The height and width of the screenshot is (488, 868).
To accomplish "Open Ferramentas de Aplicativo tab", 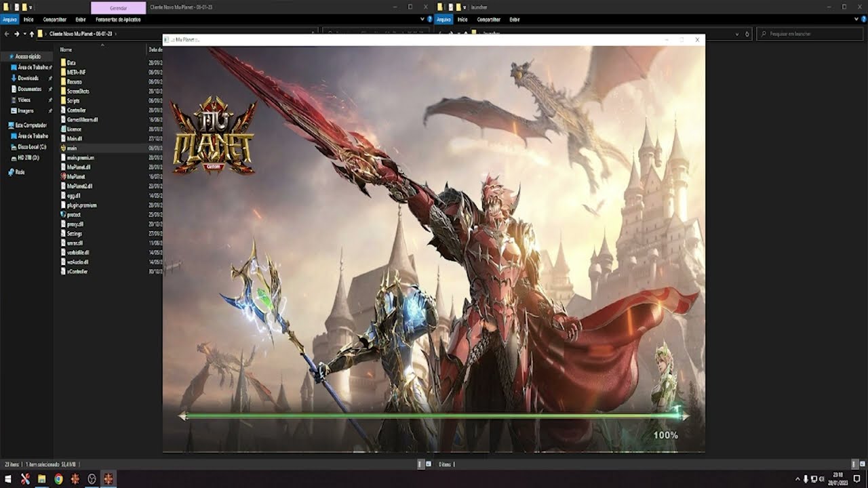I will 118,20.
